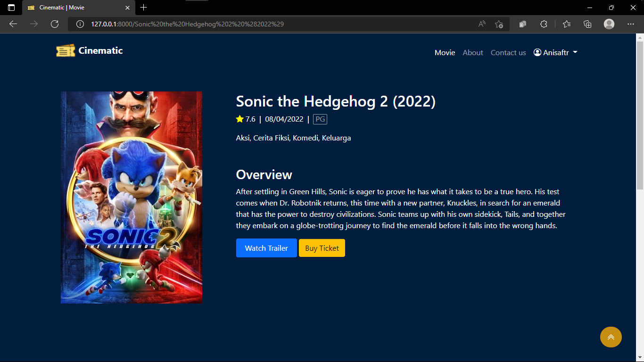Click the Cinematic brand name link

100,50
